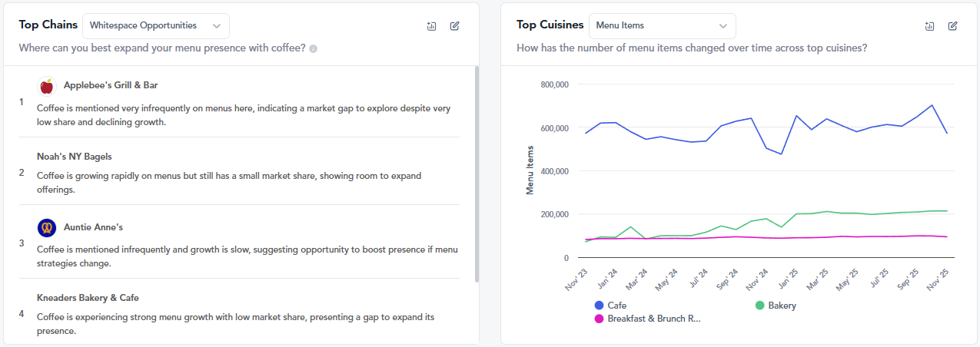Click info icon beside coffee question
This screenshot has height=347, width=980.
click(314, 48)
